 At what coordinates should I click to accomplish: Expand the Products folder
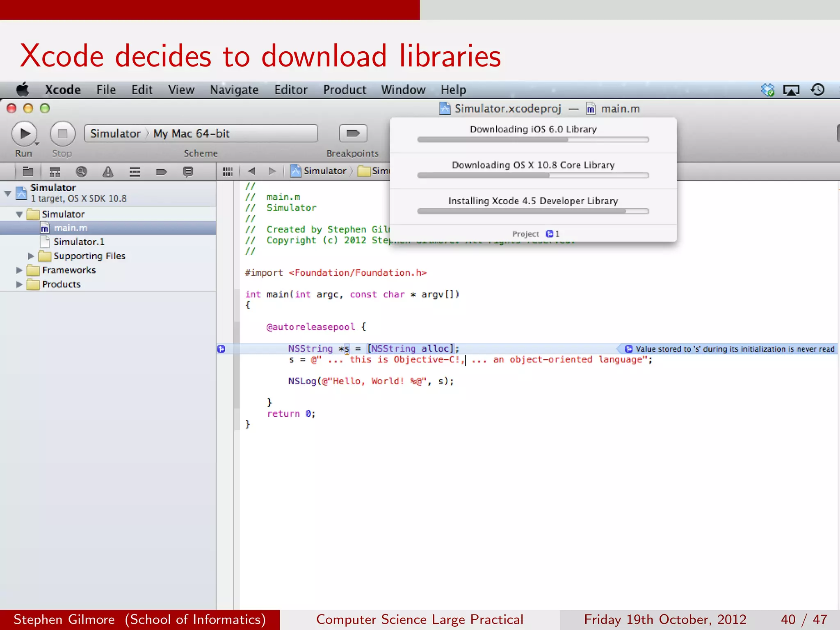(x=19, y=284)
